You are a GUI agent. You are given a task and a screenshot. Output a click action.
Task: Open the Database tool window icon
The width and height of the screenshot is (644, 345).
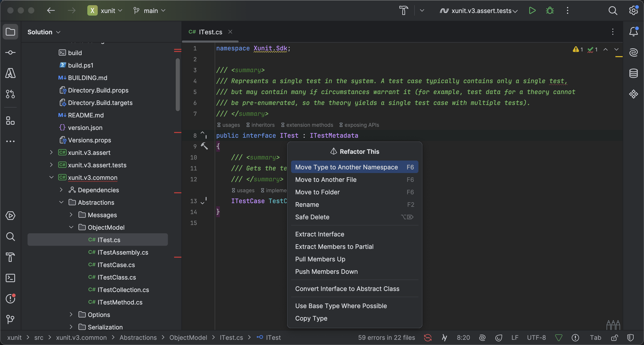633,73
